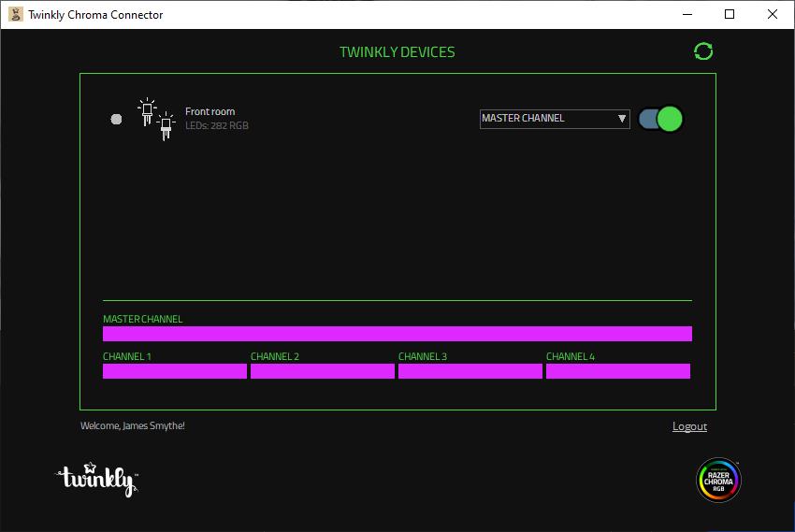Image resolution: width=795 pixels, height=532 pixels.
Task: Click the Twinkly LED lights device icon
Action: coord(156,119)
